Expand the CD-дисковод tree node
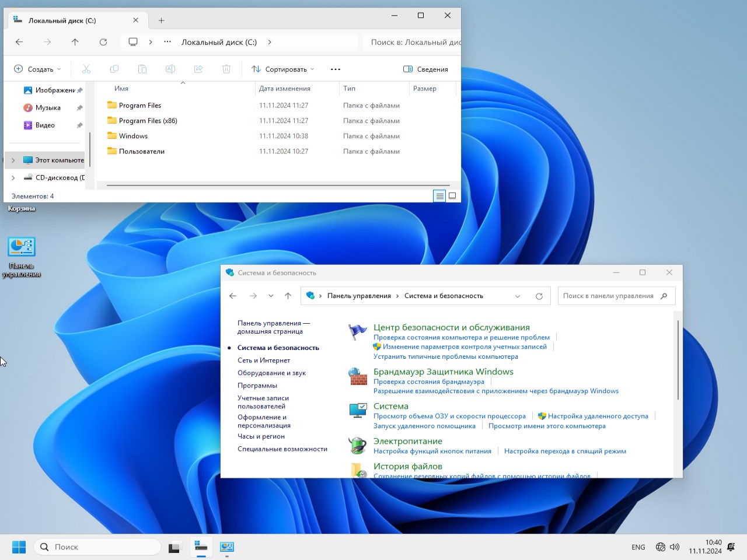 (x=13, y=177)
